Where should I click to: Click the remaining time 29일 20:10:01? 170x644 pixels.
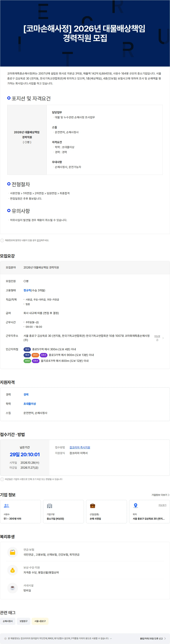(25, 455)
